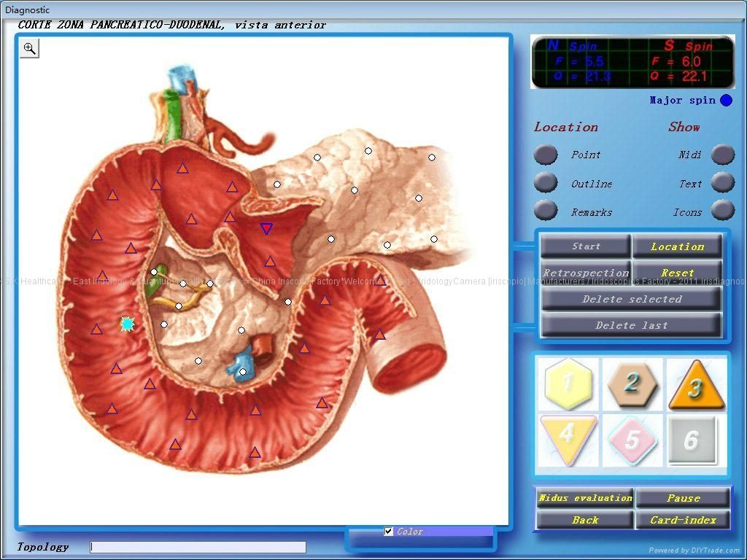Click the magnifier zoom icon
Image resolution: width=747 pixels, height=560 pixels.
pos(29,48)
